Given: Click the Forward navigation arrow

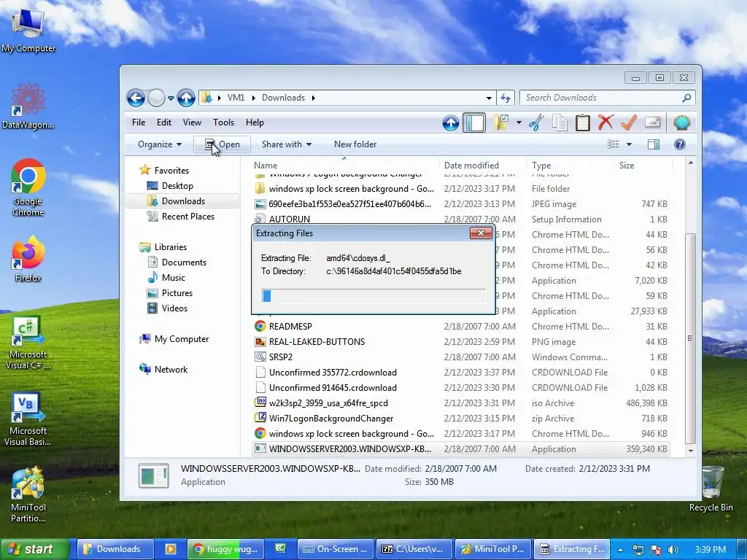Looking at the screenshot, I should point(156,98).
